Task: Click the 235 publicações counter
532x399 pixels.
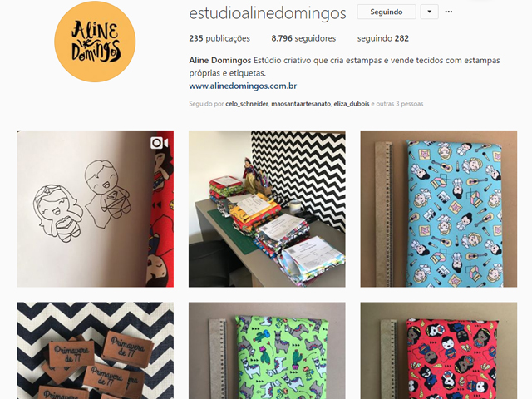Action: tap(219, 38)
